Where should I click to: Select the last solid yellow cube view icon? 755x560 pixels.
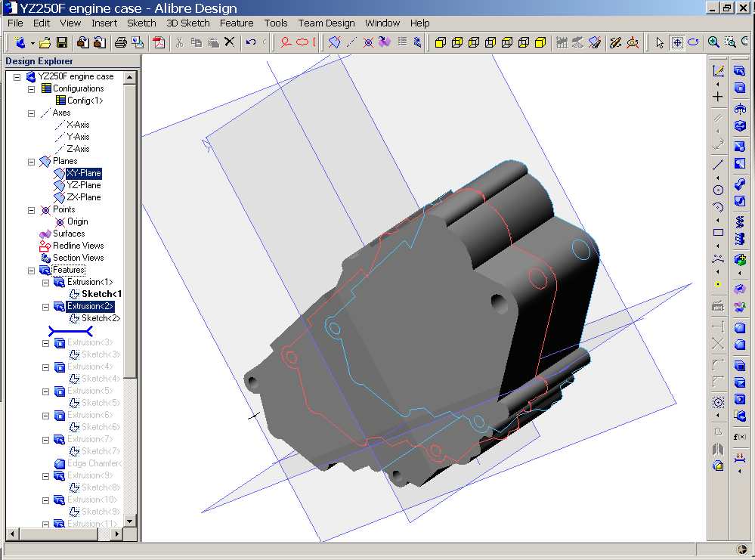(x=540, y=43)
